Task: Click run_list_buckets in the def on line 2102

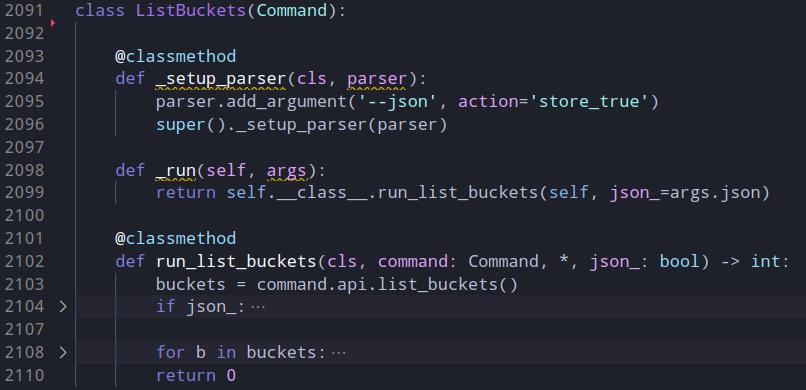Action: (236, 262)
